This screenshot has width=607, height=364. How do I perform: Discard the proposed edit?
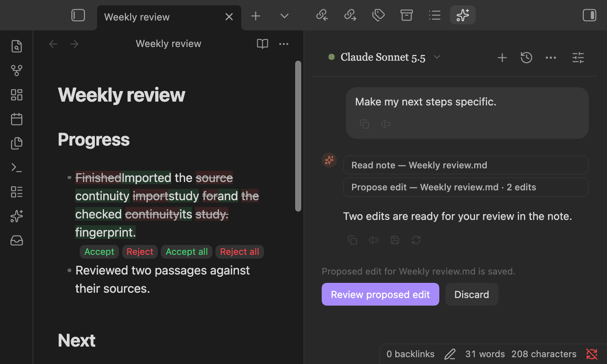(x=472, y=294)
